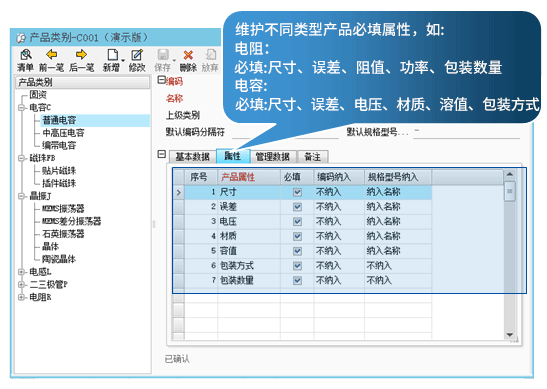Toggle 必填 checkbox for 材质 row
547x389 pixels.
click(297, 236)
